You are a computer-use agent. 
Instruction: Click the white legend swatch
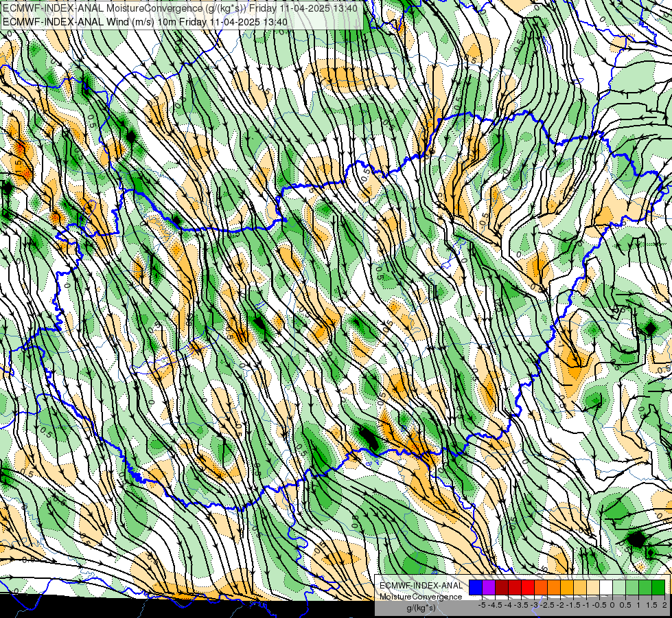[x=606, y=587]
